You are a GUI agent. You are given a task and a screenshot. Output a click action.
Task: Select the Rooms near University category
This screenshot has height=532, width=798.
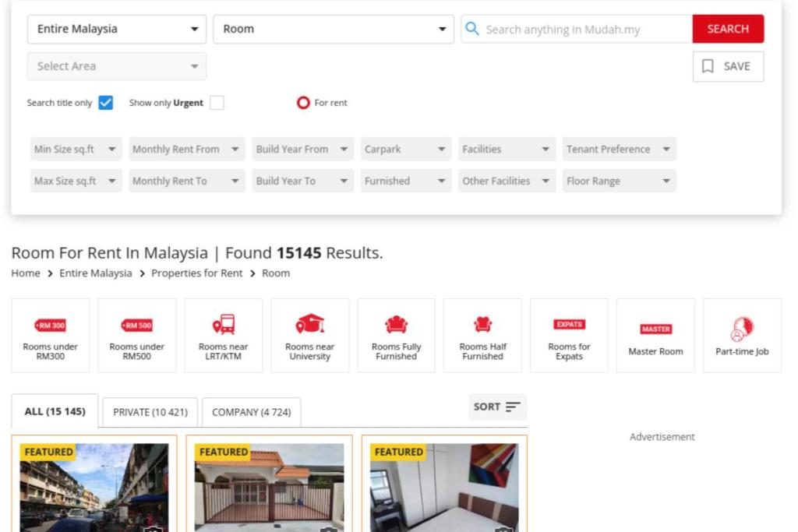click(310, 335)
